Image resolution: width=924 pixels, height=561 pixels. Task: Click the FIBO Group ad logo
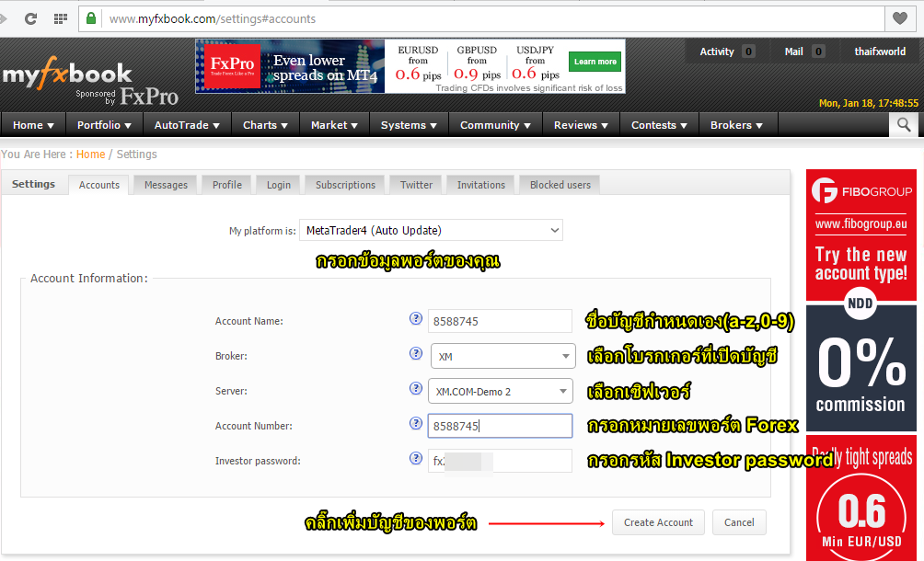[x=861, y=190]
